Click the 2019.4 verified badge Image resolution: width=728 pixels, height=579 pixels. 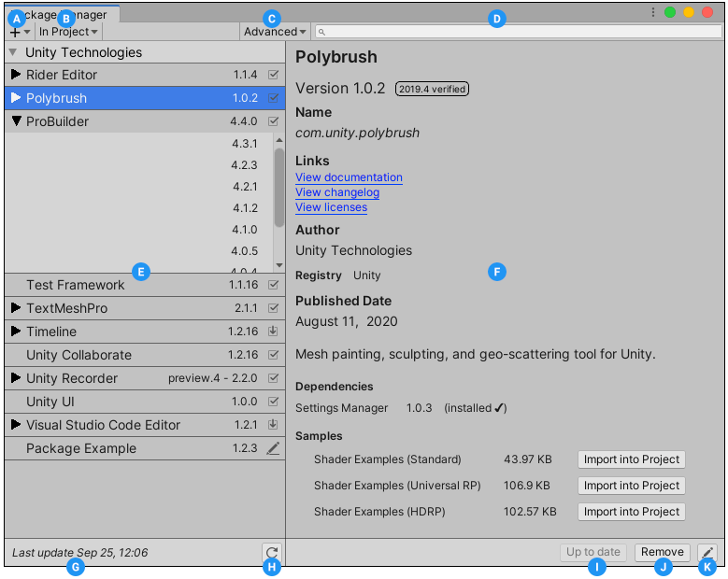[x=432, y=89]
